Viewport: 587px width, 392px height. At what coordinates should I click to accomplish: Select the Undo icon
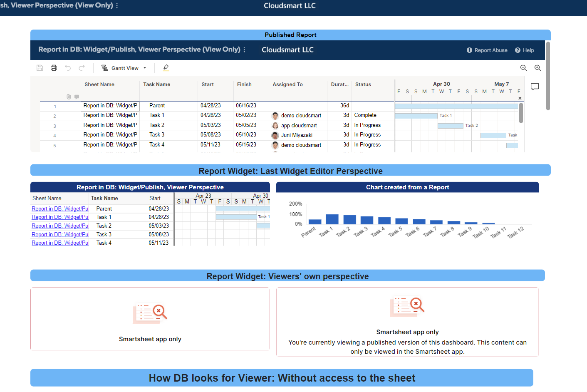point(68,68)
